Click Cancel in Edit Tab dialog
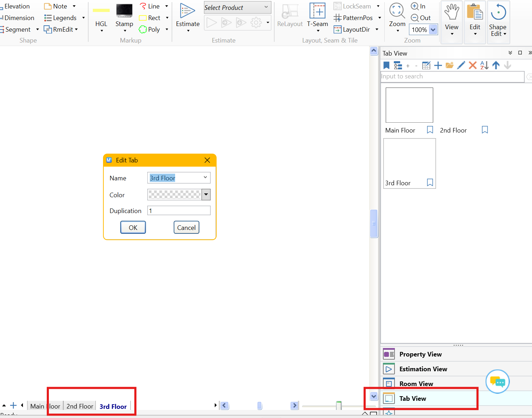 [x=186, y=227]
